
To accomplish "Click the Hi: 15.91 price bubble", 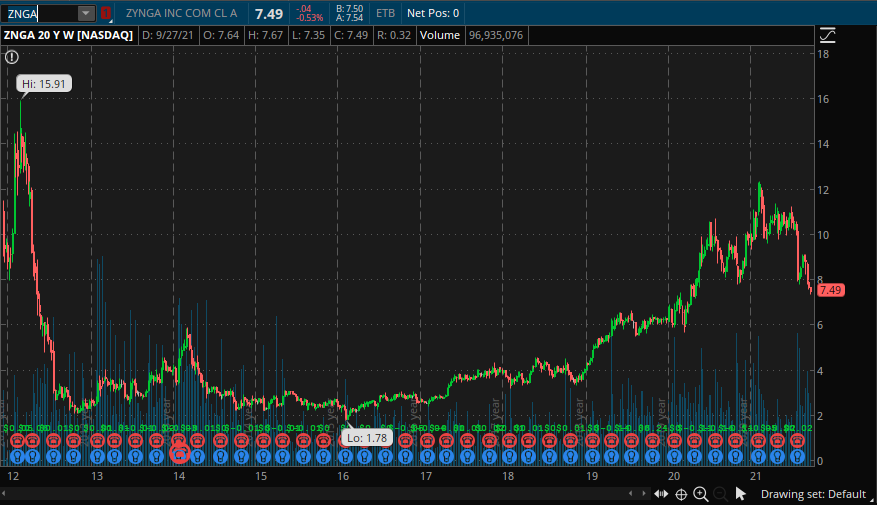I will pyautogui.click(x=44, y=84).
